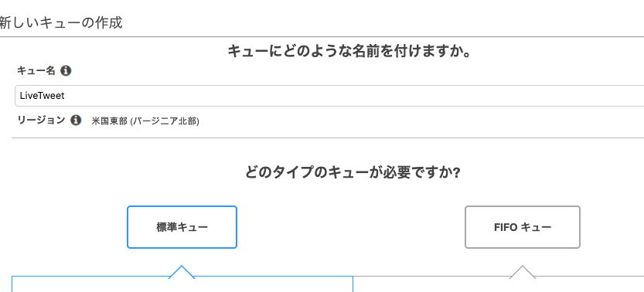This screenshot has width=644, height=292.
Task: Click the どのタイプのキューが必要ですか? heading
Action: coord(353,172)
